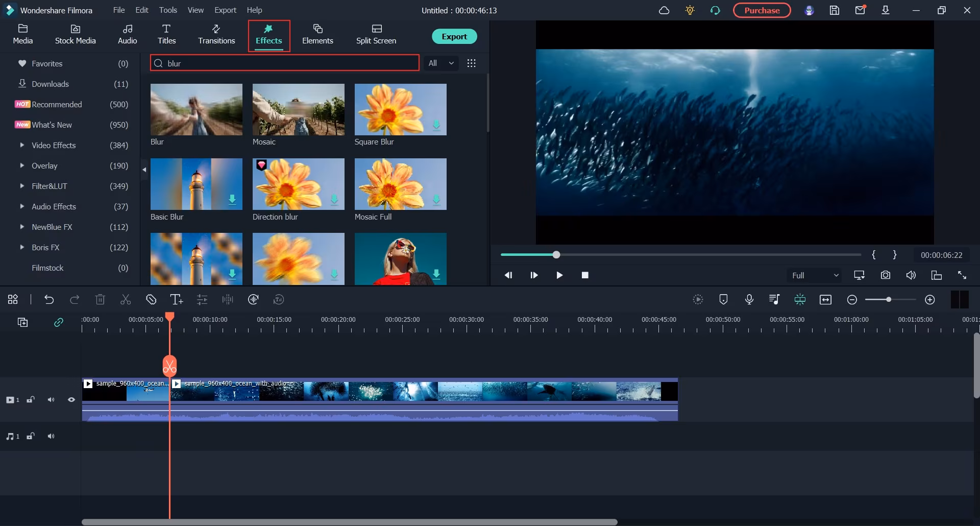Toggle lock on video track 1
This screenshot has width=980, height=526.
coord(31,400)
